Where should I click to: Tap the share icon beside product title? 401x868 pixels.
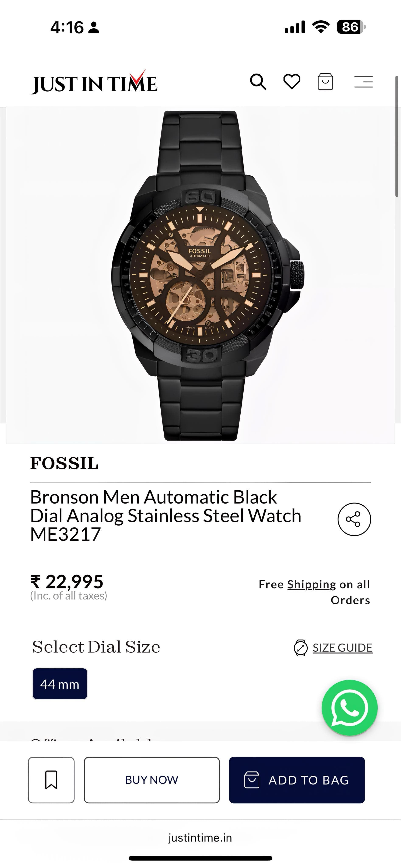pos(354,519)
